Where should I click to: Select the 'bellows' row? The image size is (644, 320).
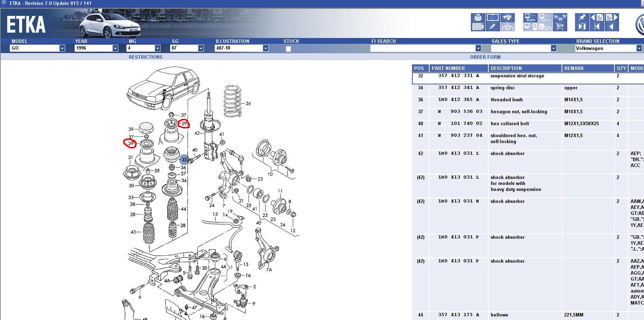[x=528, y=315]
